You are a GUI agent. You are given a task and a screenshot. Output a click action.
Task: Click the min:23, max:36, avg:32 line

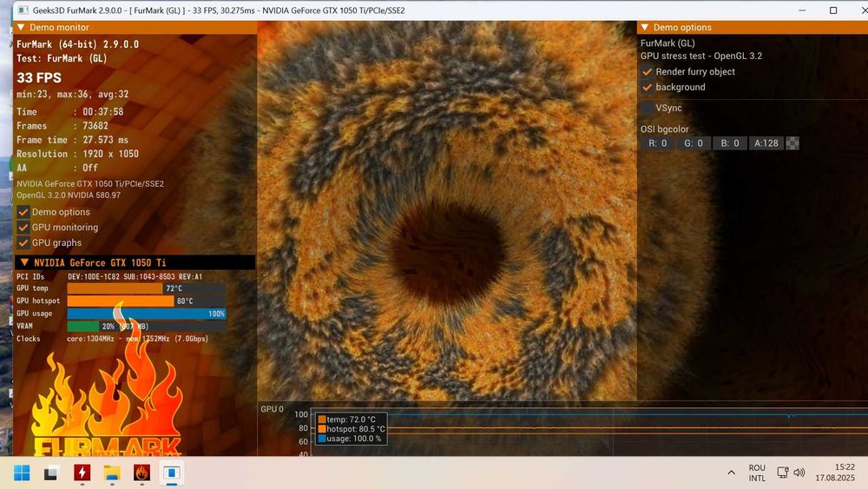(x=73, y=95)
